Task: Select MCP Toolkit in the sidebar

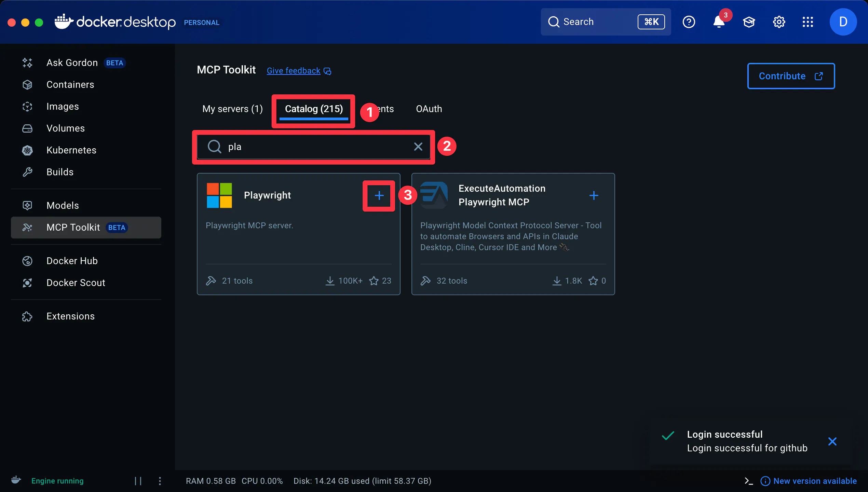Action: (85, 228)
